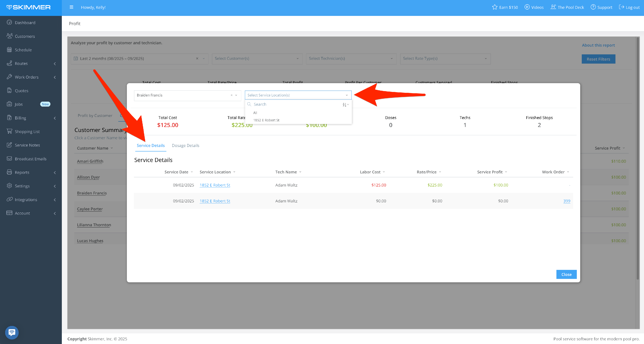Click the Earn $150 star icon
This screenshot has width=644, height=344.
pos(495,7)
